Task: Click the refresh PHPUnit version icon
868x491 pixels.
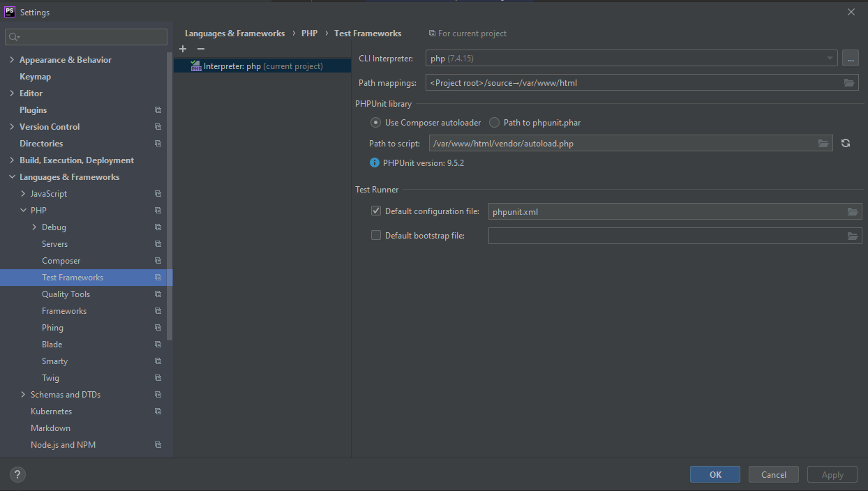Action: click(846, 143)
